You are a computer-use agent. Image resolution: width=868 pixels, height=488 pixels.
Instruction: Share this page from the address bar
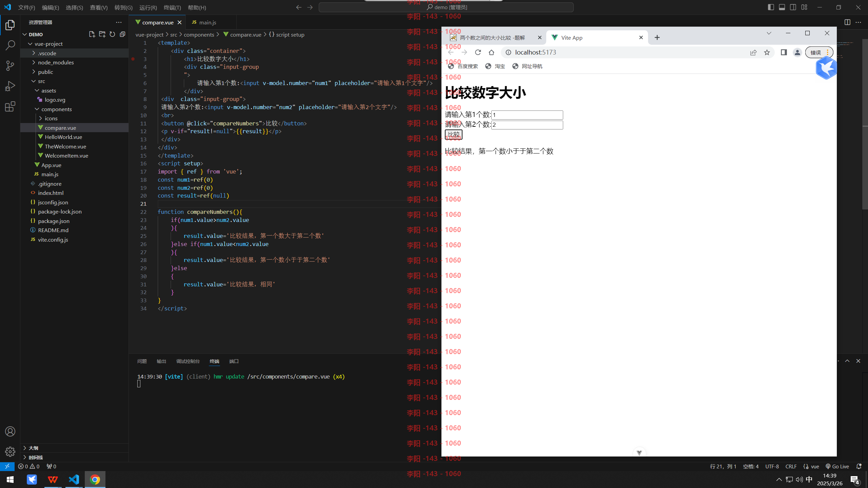point(753,52)
